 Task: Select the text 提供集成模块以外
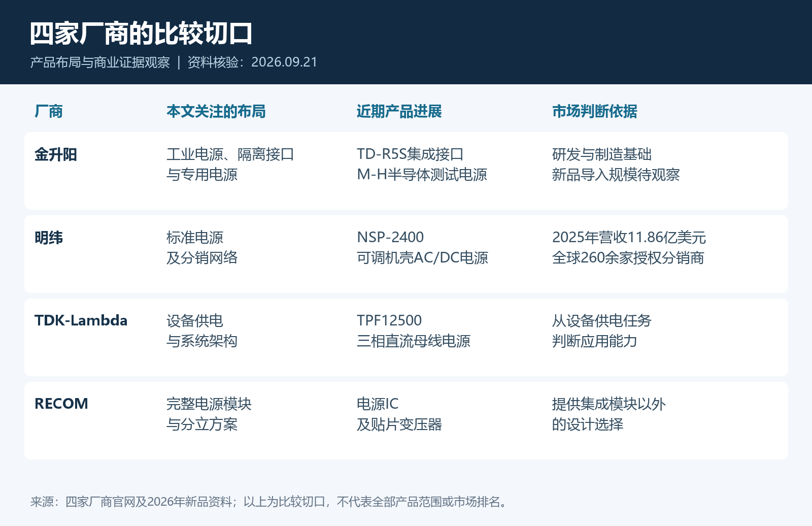tap(609, 404)
